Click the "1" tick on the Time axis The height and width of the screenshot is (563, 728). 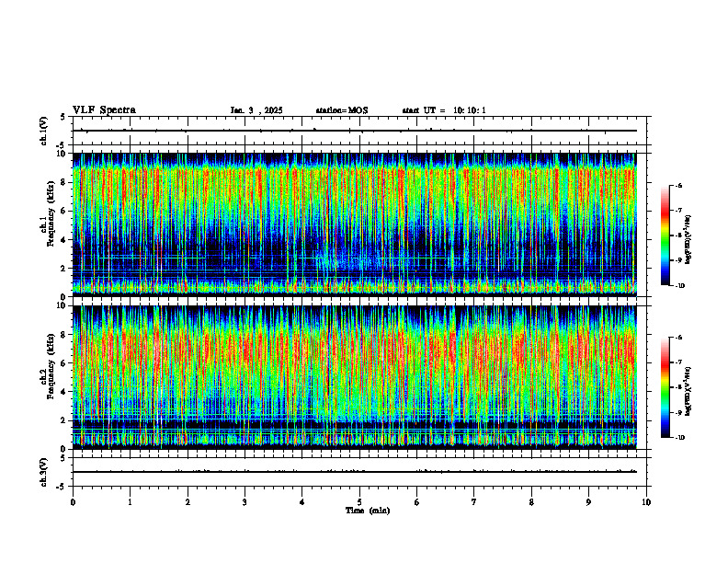point(130,502)
